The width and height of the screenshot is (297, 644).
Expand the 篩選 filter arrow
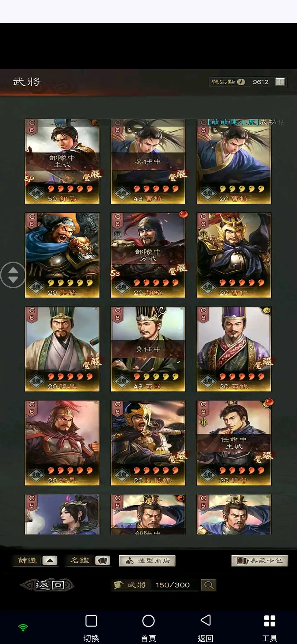(x=50, y=560)
